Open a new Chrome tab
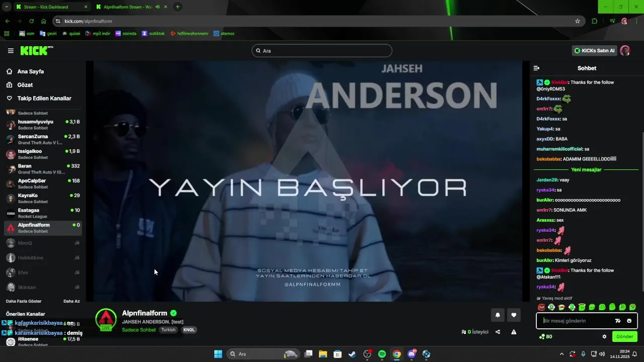This screenshot has width=644, height=362. tap(178, 7)
